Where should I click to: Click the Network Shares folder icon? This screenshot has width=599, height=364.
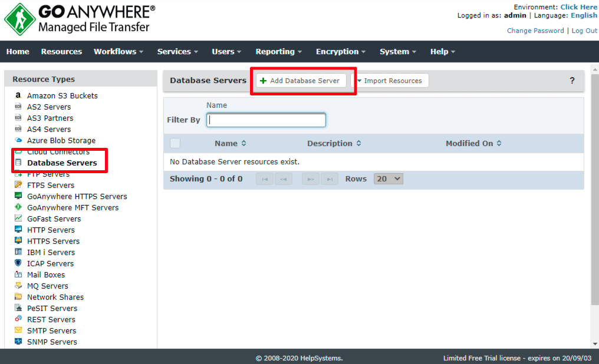18,296
